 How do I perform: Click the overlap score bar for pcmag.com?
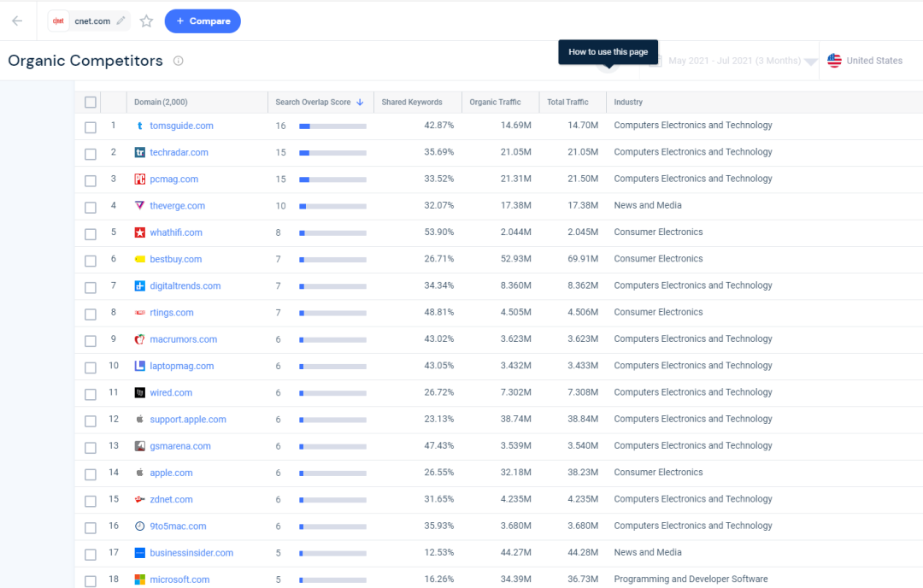332,179
